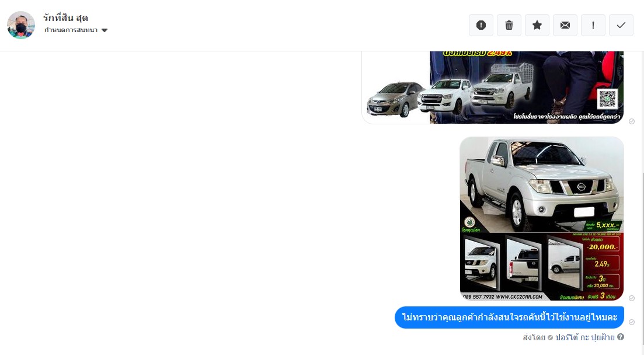Click delivered status icon beside blue message

coord(632,322)
